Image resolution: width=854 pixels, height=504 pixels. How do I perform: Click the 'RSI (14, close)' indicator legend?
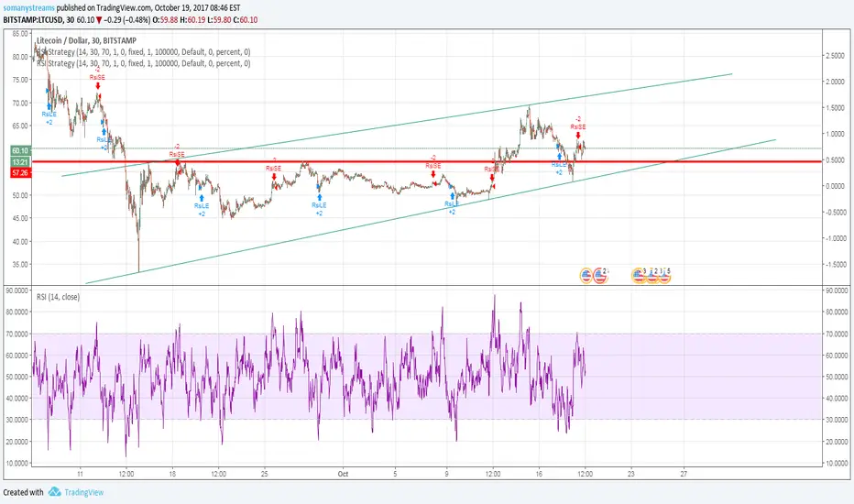point(58,297)
